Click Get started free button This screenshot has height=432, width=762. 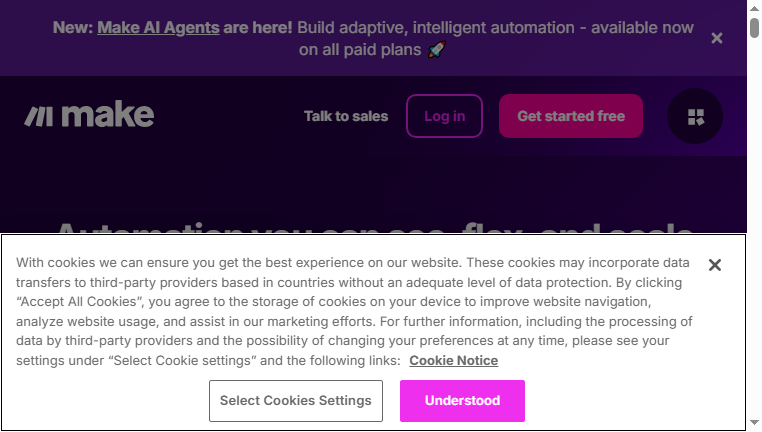[571, 116]
